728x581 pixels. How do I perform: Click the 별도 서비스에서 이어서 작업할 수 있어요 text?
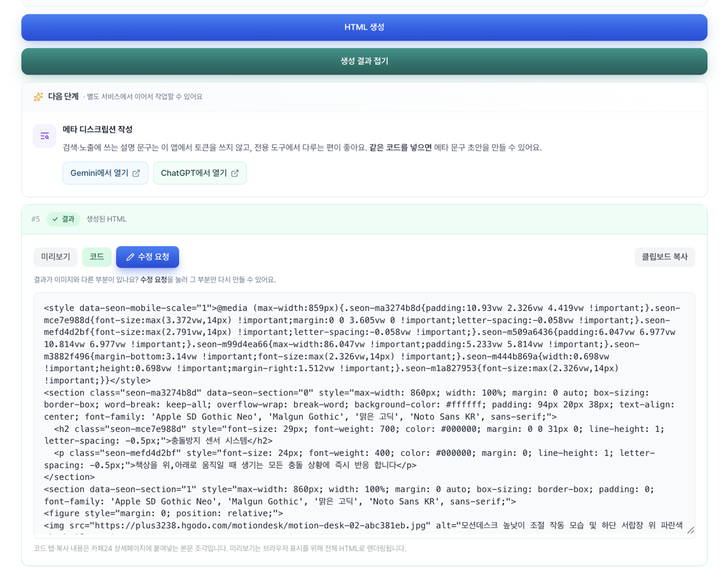pyautogui.click(x=144, y=96)
